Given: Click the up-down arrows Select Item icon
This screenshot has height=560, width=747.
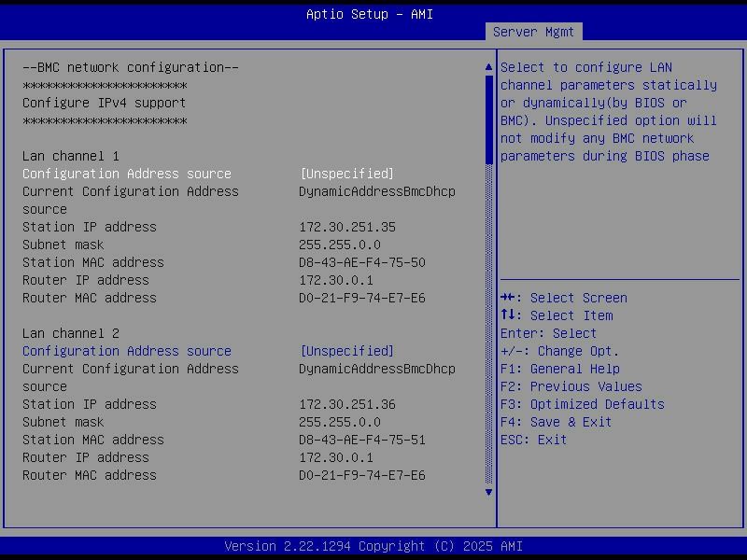Looking at the screenshot, I should pyautogui.click(x=508, y=315).
